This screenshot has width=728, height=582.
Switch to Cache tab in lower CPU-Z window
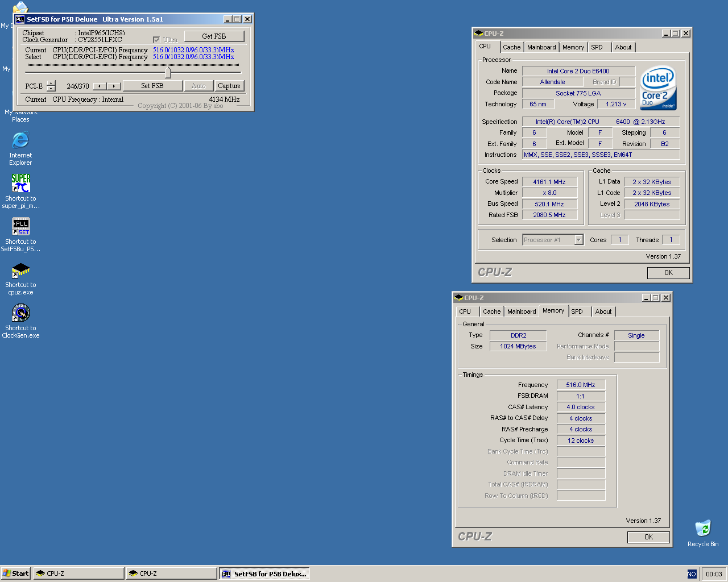coord(491,311)
